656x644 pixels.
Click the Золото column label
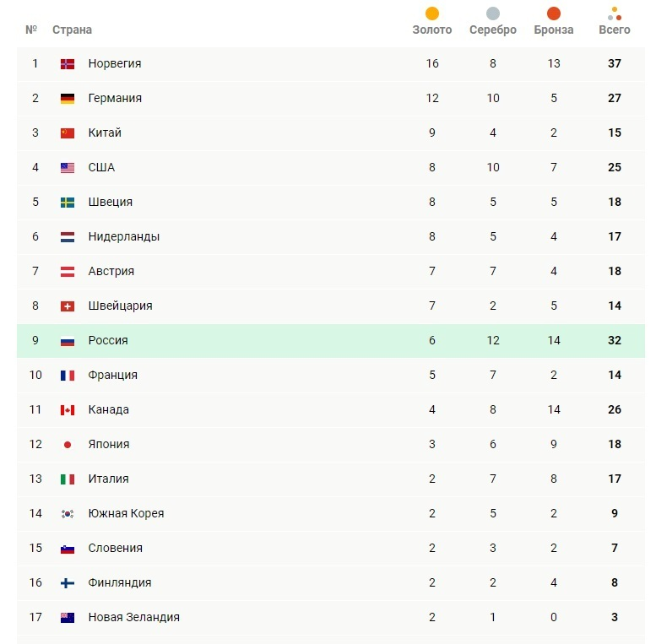tap(432, 30)
